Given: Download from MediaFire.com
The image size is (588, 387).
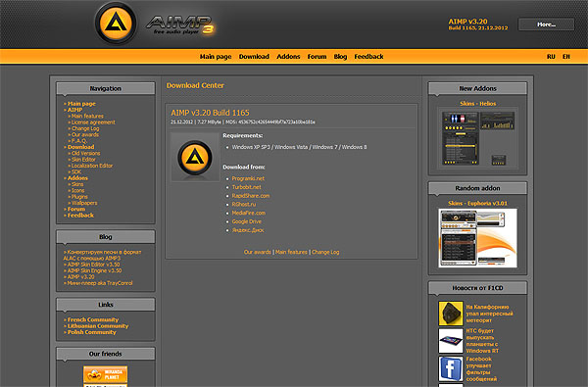Looking at the screenshot, I should [x=249, y=213].
